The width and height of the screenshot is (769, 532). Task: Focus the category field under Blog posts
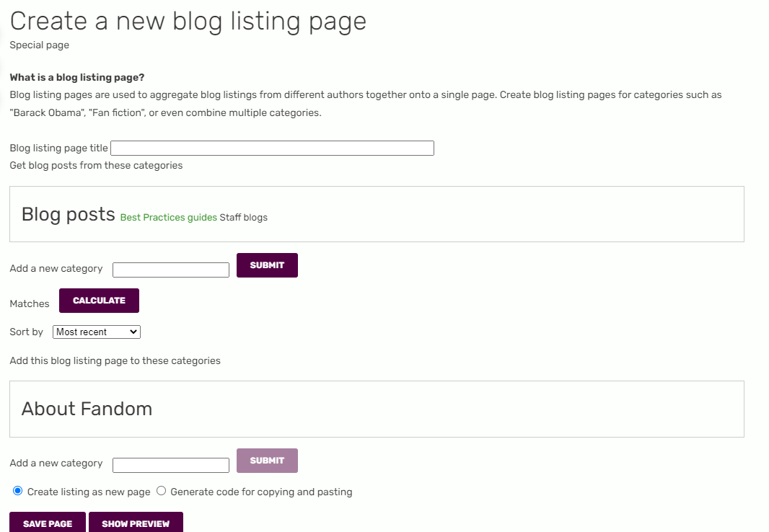click(171, 270)
